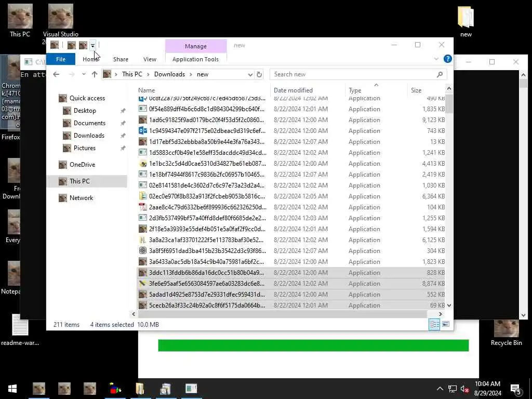
Task: Open Recycle Bin on the desktop
Action: point(506,332)
